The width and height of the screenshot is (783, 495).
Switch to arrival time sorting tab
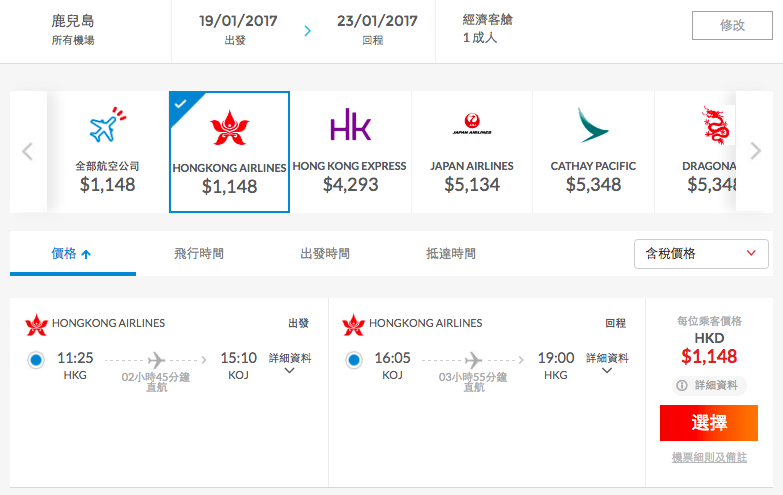[x=450, y=254]
